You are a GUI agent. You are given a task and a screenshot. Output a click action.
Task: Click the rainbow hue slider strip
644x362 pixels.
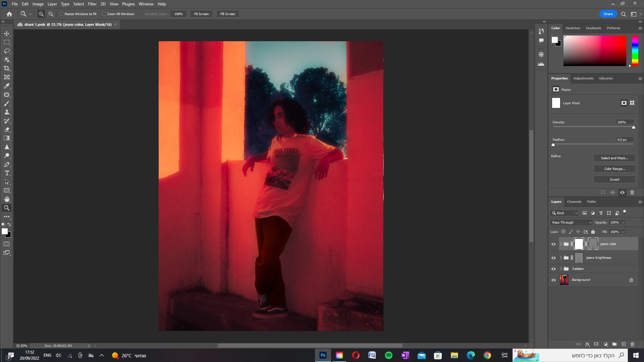pyautogui.click(x=635, y=50)
